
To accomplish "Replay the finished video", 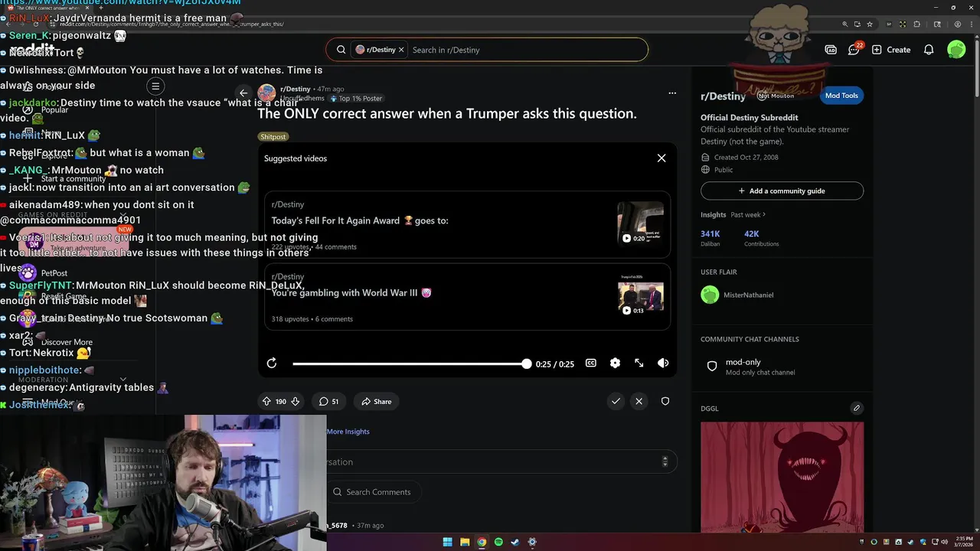I will pyautogui.click(x=272, y=364).
